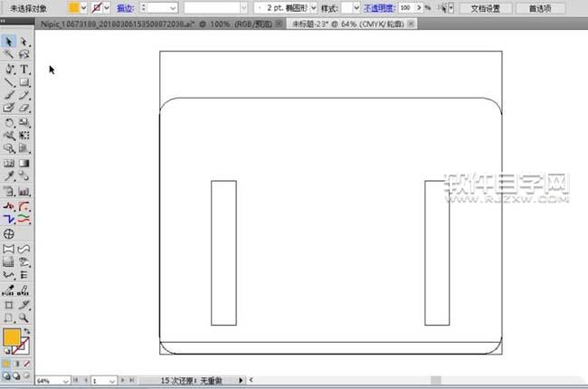Select the Rotate tool
This screenshot has height=389, width=588.
pos(9,123)
